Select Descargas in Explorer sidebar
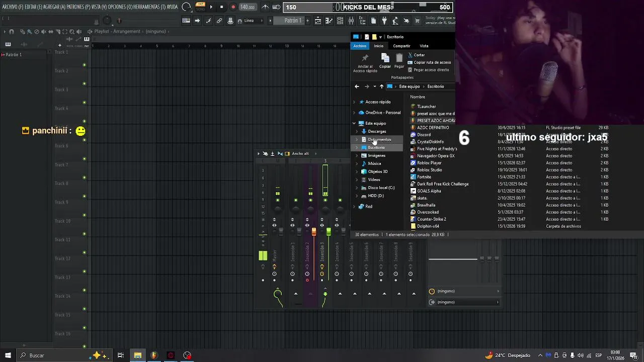644x362 pixels. click(x=377, y=131)
